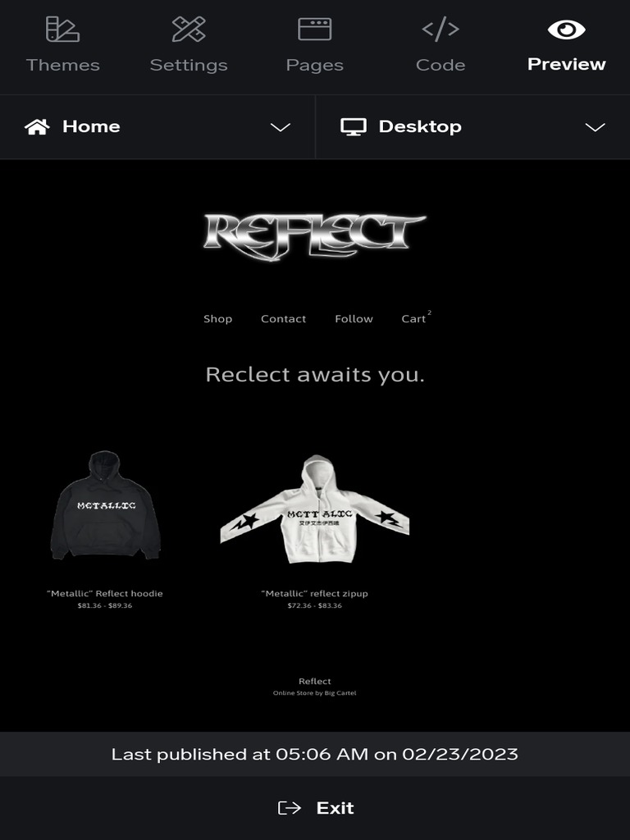
Task: Click the Exit button label
Action: click(x=335, y=808)
